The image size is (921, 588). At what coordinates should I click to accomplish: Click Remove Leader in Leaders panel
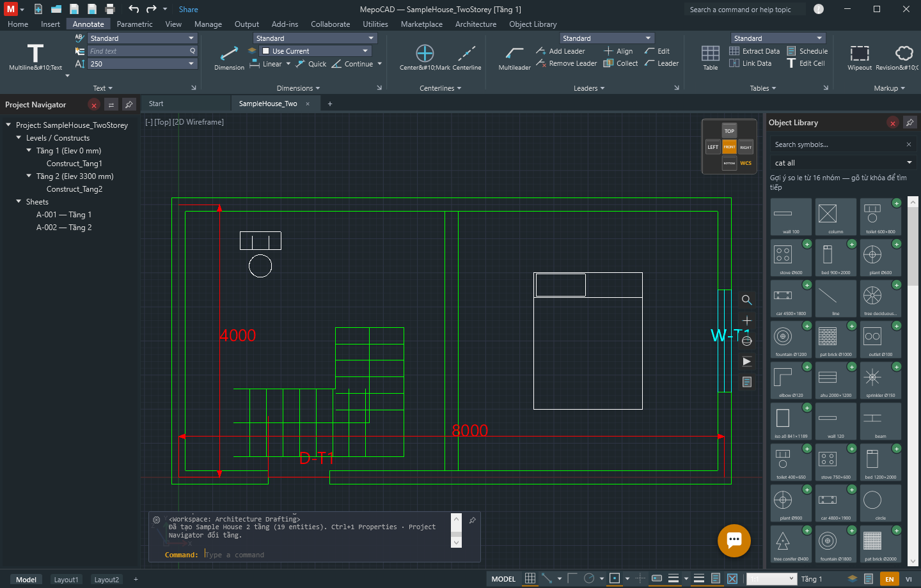coord(566,63)
